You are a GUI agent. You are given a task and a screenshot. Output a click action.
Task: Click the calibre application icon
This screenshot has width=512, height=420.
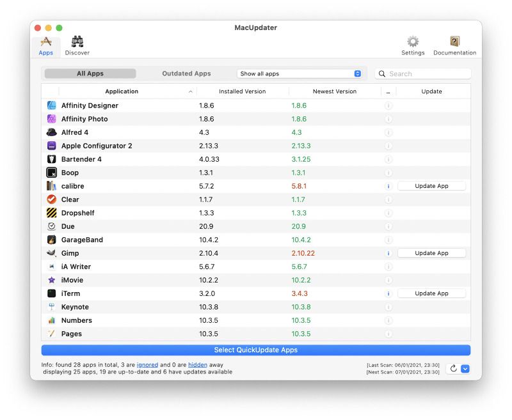point(52,186)
